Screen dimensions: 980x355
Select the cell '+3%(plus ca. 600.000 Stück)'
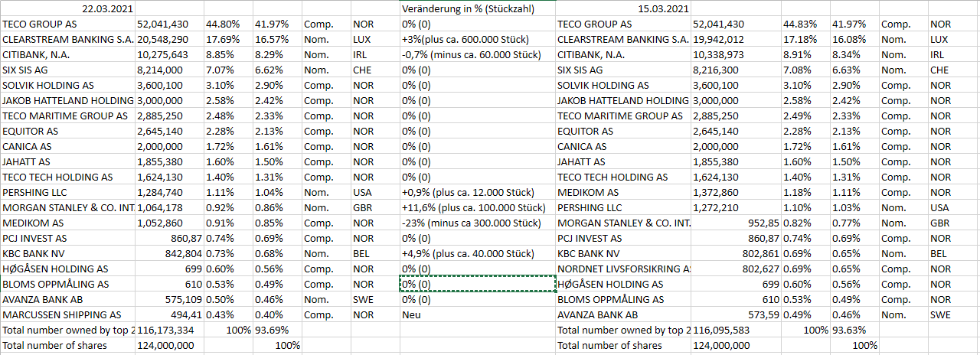pos(478,39)
